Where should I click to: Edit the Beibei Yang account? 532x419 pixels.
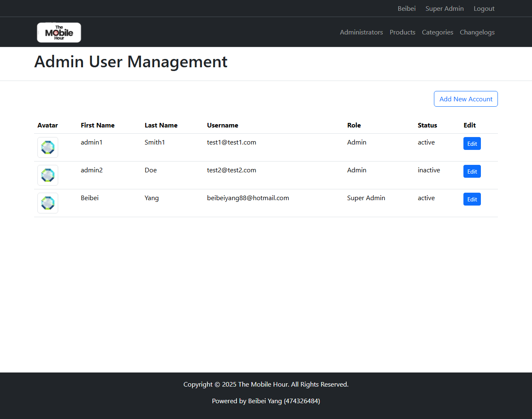point(472,199)
